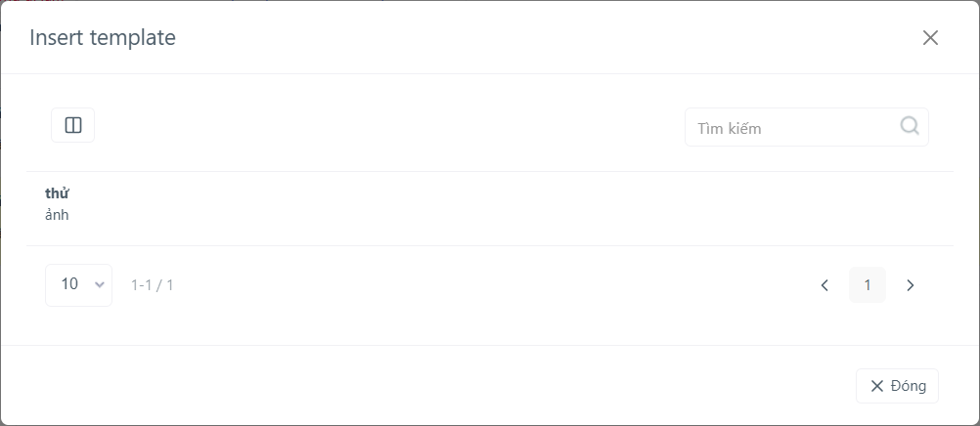Select the "thử" template entry

[x=57, y=193]
